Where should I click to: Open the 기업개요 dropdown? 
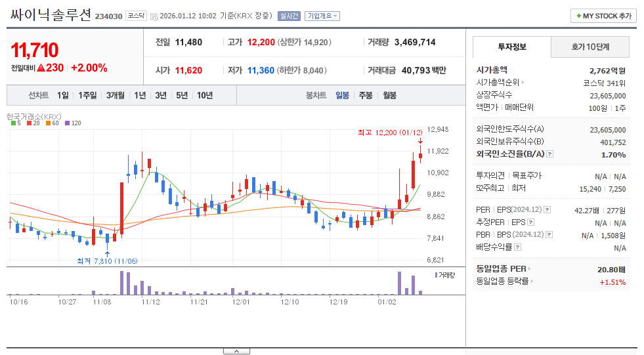(322, 16)
